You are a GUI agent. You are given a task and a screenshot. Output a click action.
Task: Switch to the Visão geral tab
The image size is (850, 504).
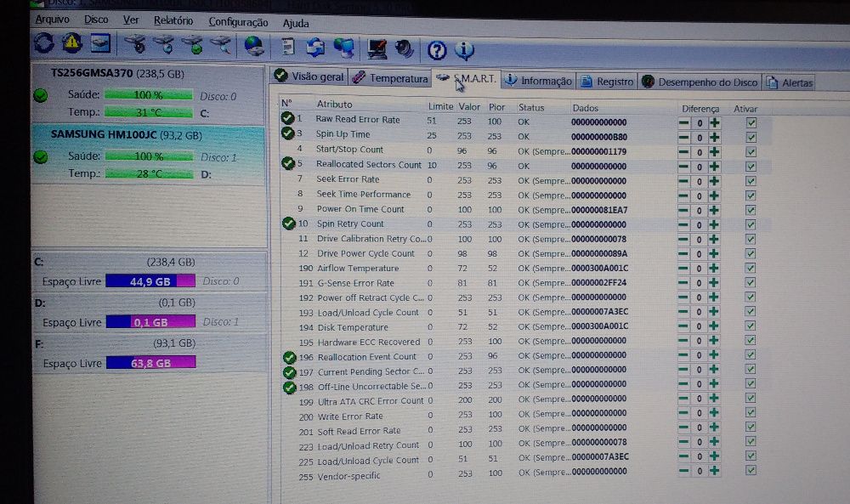tap(309, 76)
